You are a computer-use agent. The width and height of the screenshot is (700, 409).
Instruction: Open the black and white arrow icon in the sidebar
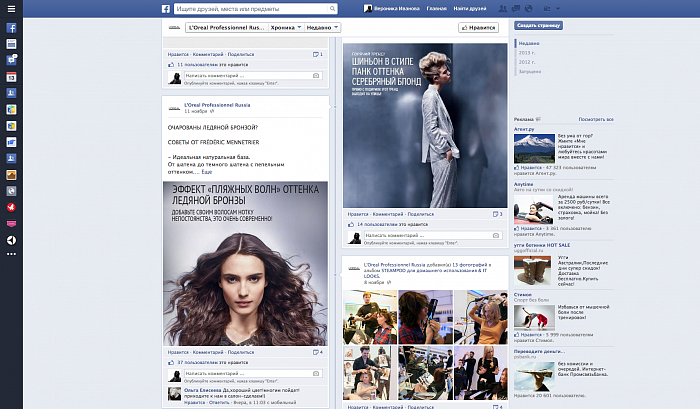click(11, 240)
